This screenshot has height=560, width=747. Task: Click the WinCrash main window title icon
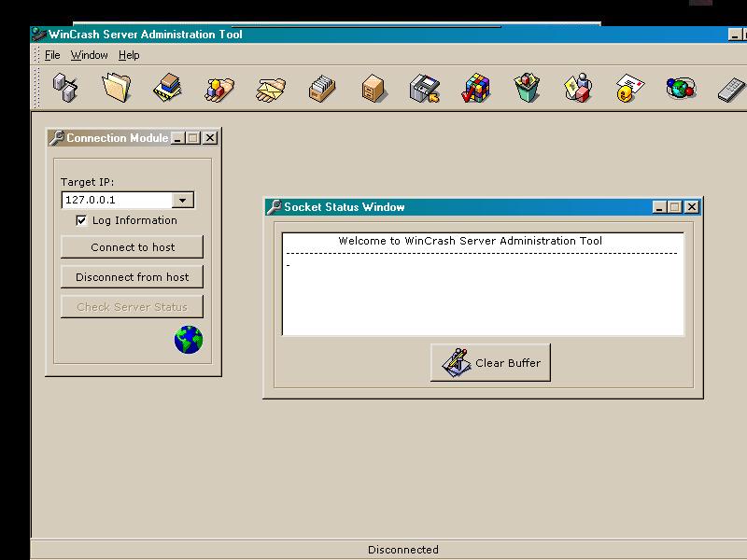click(x=38, y=35)
